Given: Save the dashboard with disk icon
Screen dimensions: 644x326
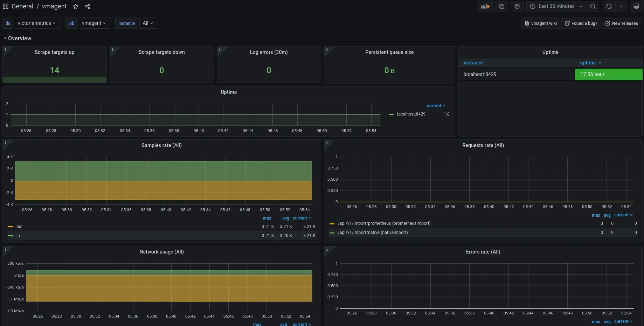Looking at the screenshot, I should 501,6.
